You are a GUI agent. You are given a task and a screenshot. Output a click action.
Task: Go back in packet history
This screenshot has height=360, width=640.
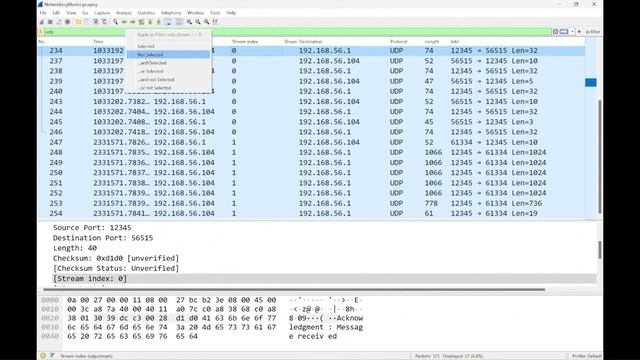124,22
